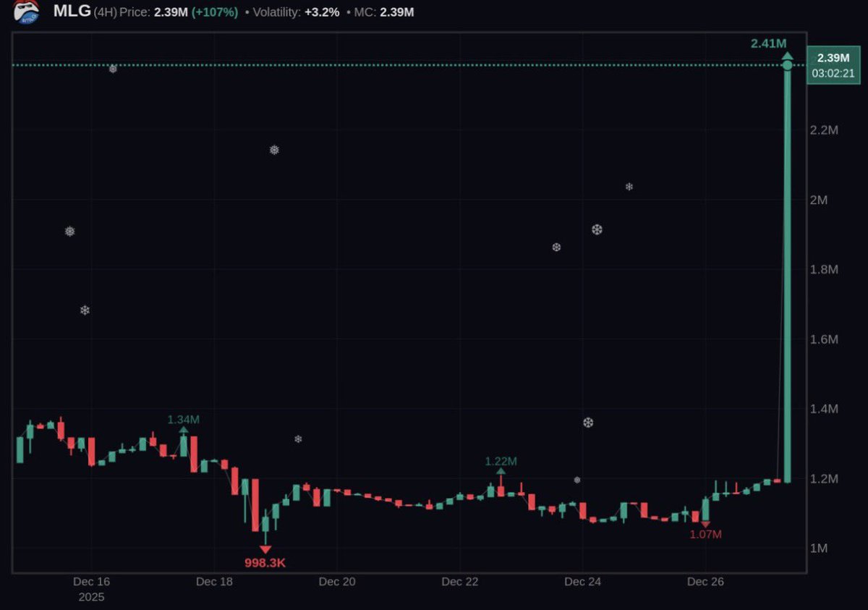The height and width of the screenshot is (610, 868).
Task: Click the MLG token avatar icon
Action: click(27, 12)
